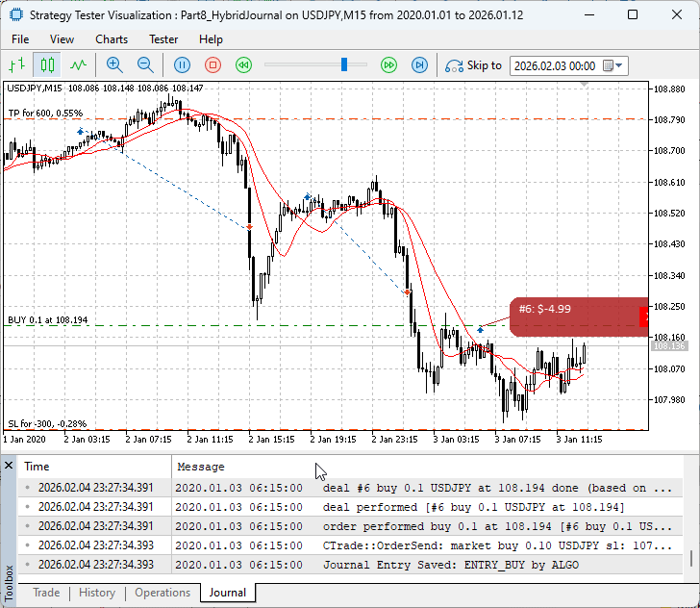Close the Toolbox panel

pyautogui.click(x=9, y=466)
